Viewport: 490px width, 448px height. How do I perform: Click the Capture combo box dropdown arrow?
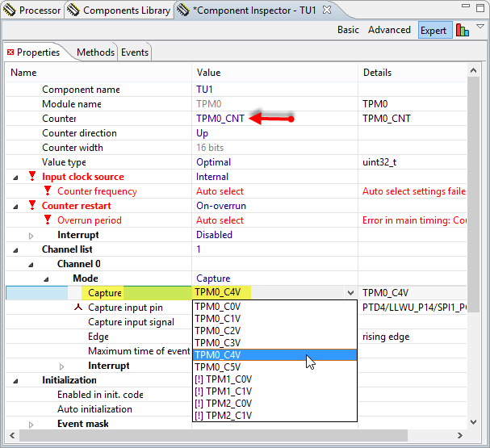(350, 293)
